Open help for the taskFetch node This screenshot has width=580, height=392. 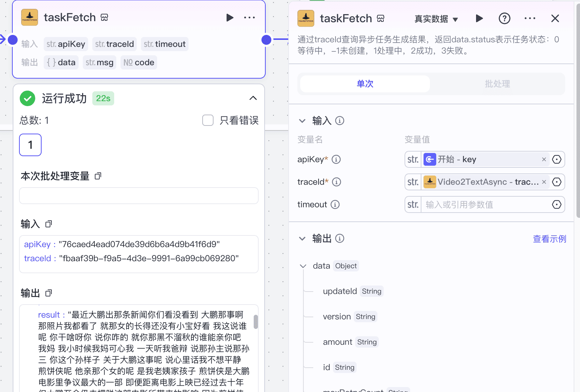tap(504, 18)
